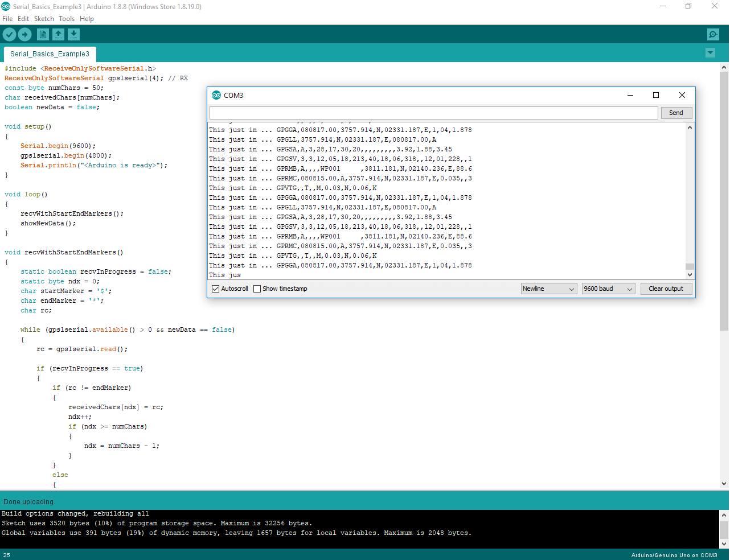Viewport: 730px width, 560px height.
Task: Click Clear output in Serial Monitor
Action: (x=666, y=288)
